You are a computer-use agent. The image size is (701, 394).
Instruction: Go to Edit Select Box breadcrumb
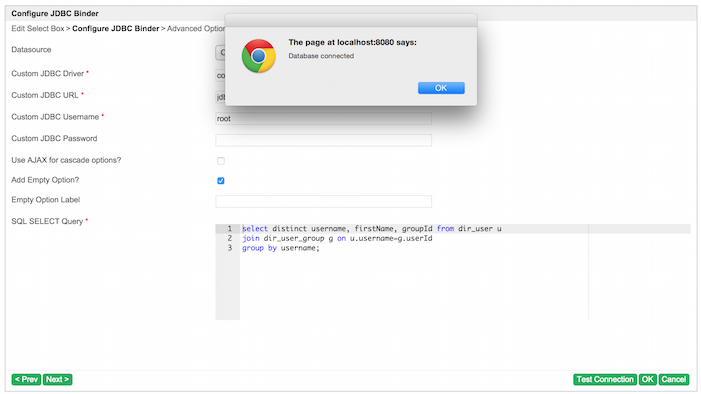pyautogui.click(x=38, y=29)
